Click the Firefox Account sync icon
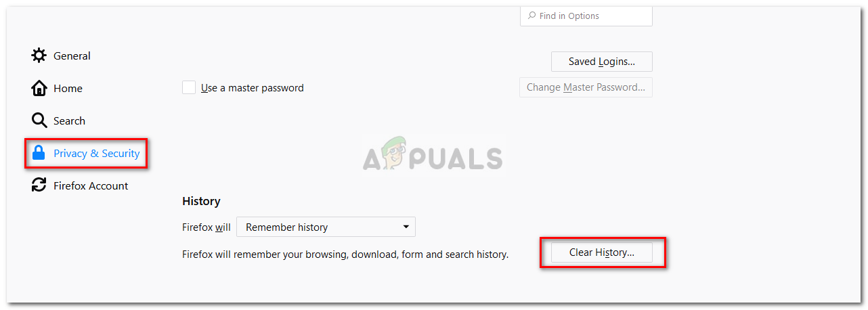 point(39,185)
